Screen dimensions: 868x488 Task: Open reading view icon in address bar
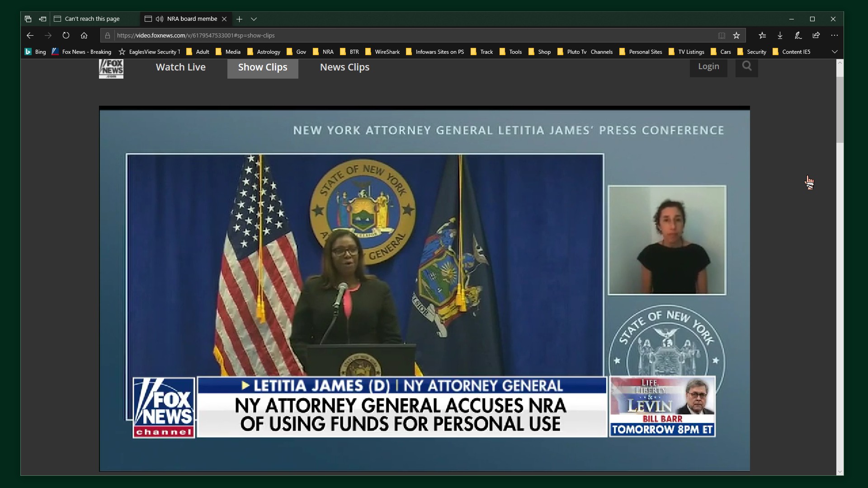click(x=722, y=35)
